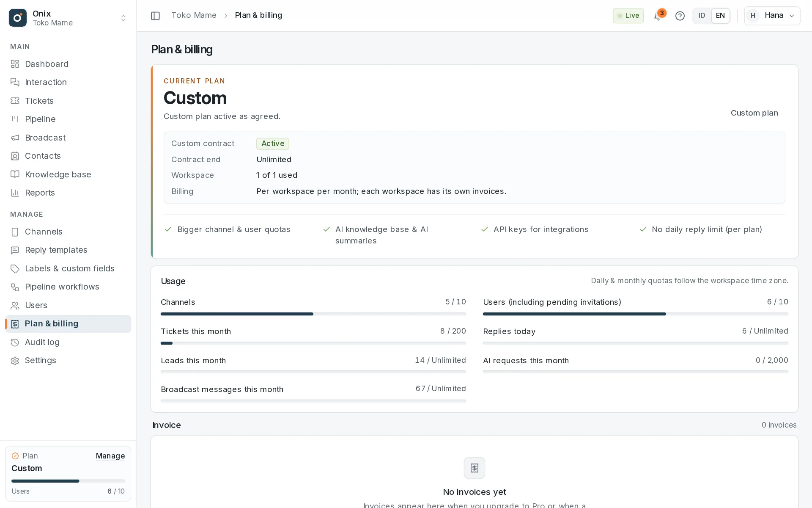Click the Settings gear icon

(x=15, y=361)
